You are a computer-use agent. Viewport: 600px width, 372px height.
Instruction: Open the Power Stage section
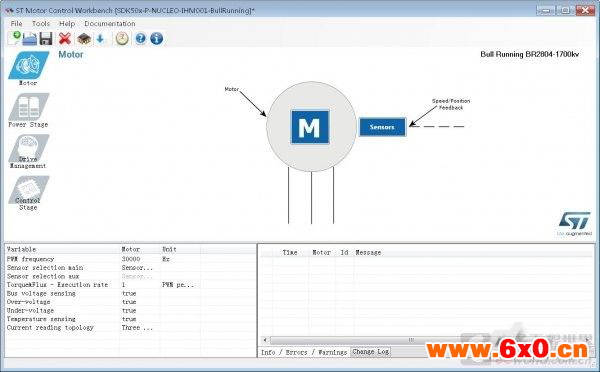tap(28, 110)
